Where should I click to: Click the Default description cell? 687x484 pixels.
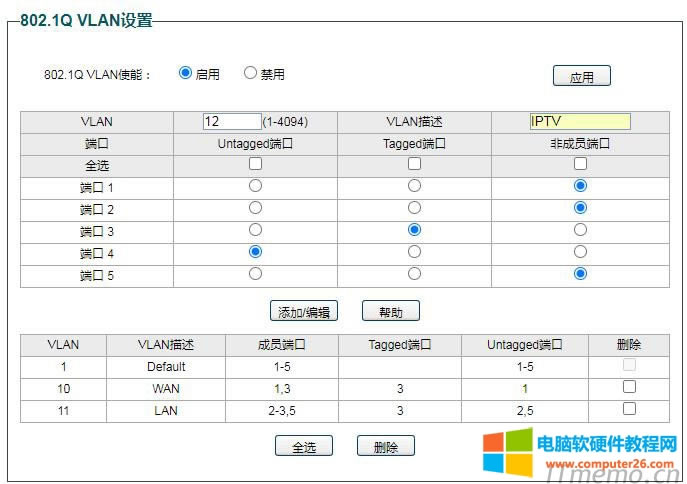[x=166, y=367]
